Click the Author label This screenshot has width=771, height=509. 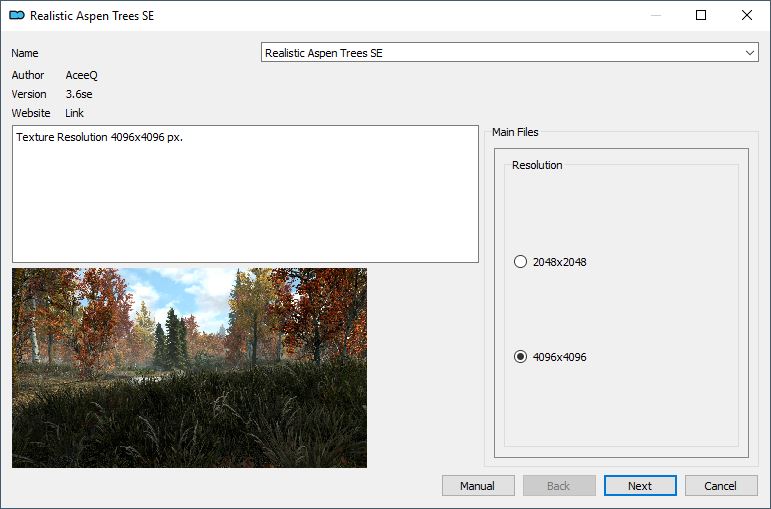28,75
